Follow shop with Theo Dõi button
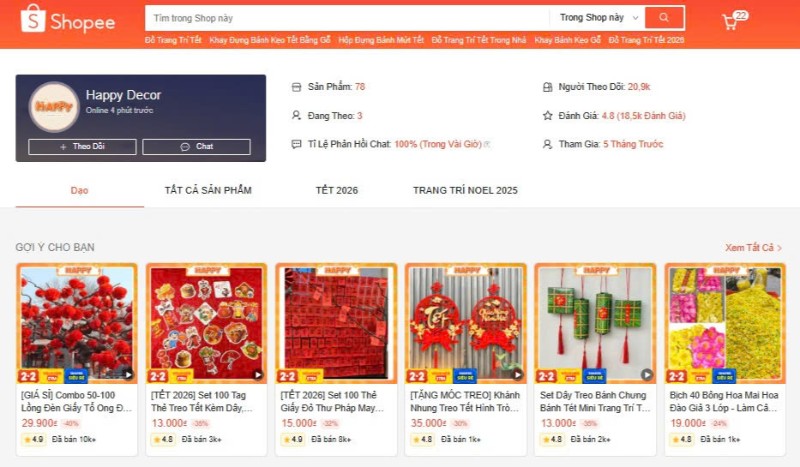 [x=82, y=146]
